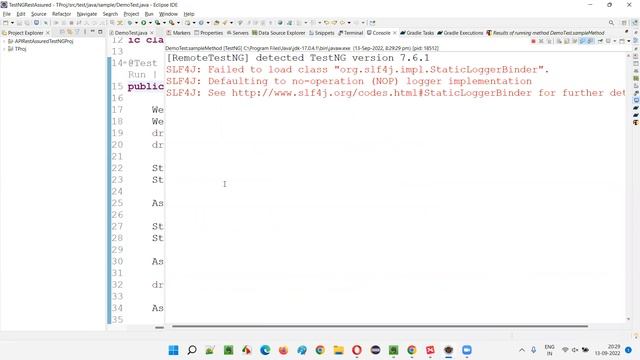Click the console horizontal scrollbar
This screenshot has height=360, width=640.
[380, 326]
